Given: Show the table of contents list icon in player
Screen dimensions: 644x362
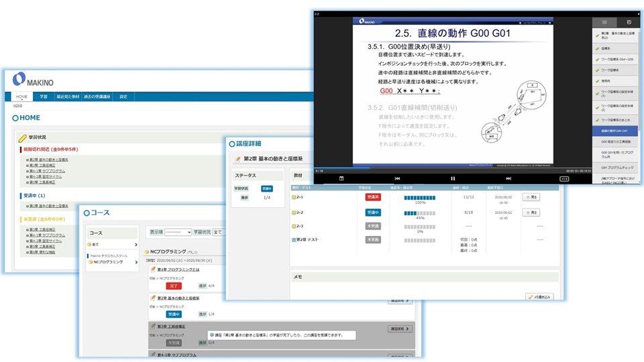Looking at the screenshot, I should point(604,22).
